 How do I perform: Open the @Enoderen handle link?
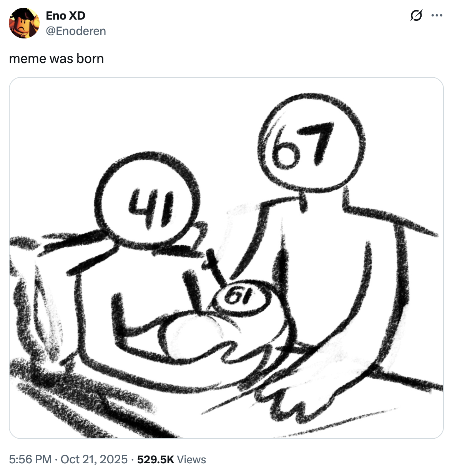tap(76, 31)
